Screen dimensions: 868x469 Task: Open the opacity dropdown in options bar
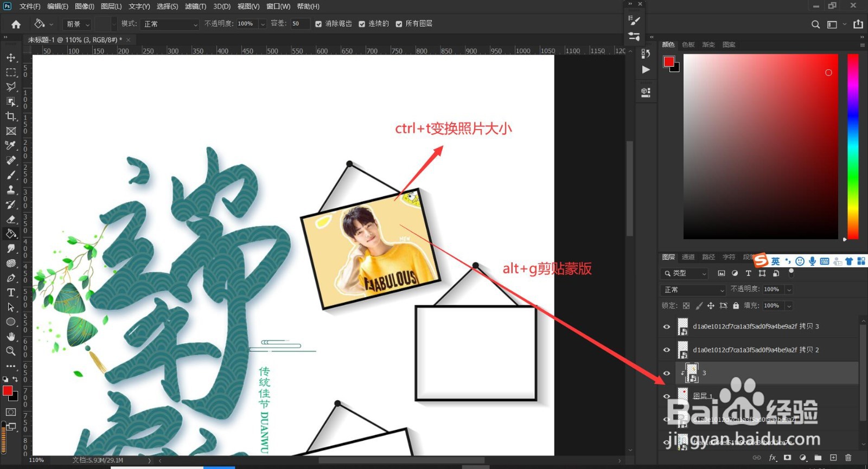point(263,24)
